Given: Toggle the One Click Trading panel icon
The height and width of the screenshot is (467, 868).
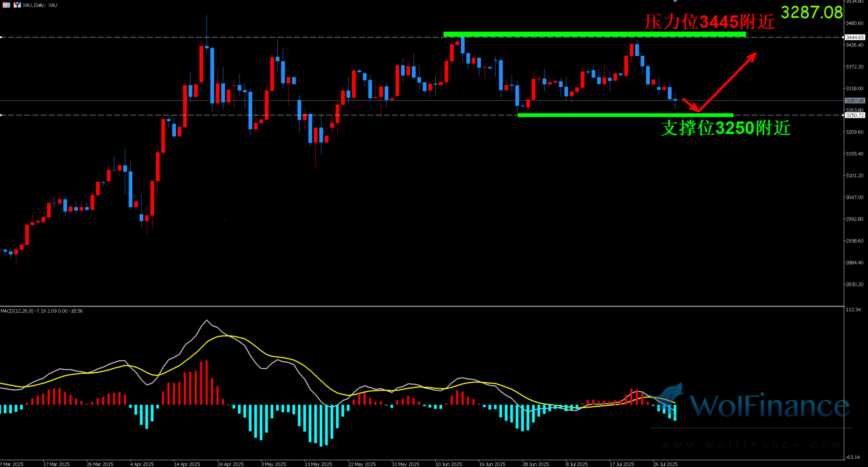Looking at the screenshot, I should coord(17,5).
